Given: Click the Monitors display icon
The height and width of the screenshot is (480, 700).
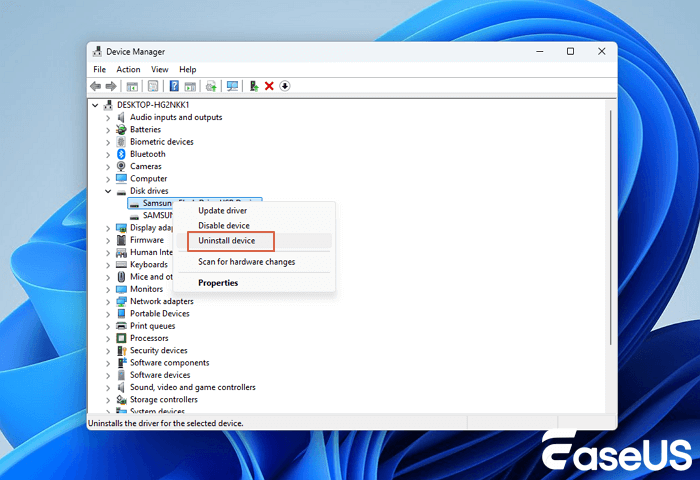Looking at the screenshot, I should click(121, 289).
